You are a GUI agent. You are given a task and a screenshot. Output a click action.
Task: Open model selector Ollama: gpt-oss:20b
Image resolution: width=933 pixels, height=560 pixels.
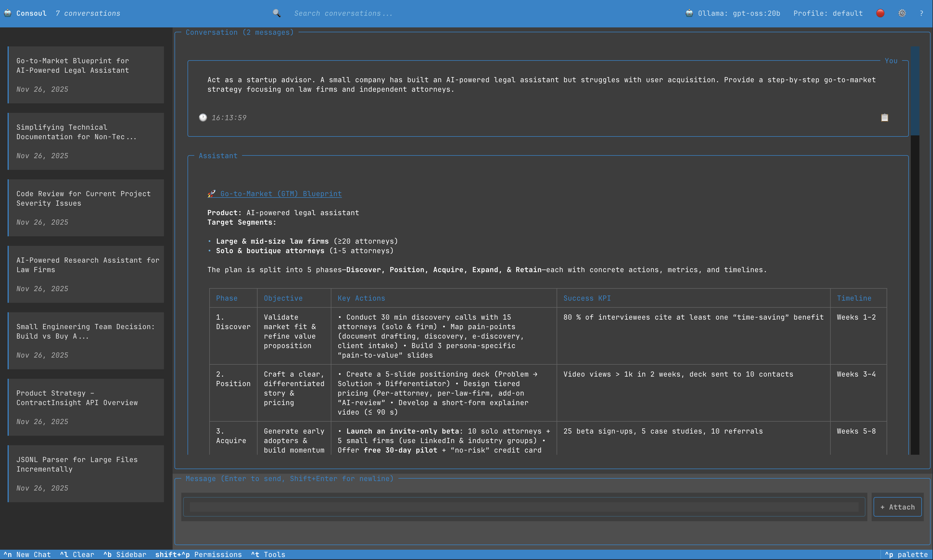739,13
